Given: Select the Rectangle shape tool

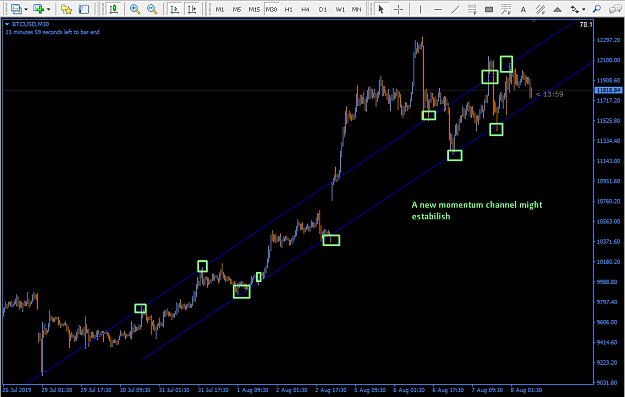Looking at the screenshot, I should click(489, 9).
